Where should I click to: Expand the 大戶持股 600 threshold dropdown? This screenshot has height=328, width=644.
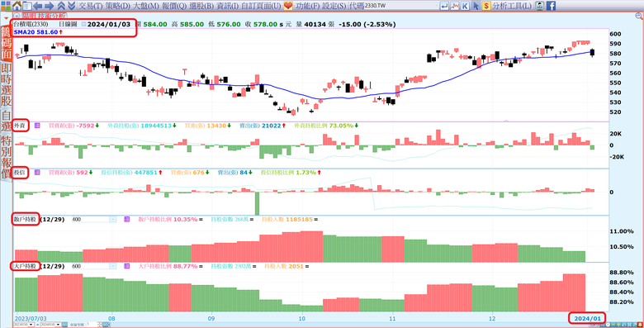coord(113,266)
